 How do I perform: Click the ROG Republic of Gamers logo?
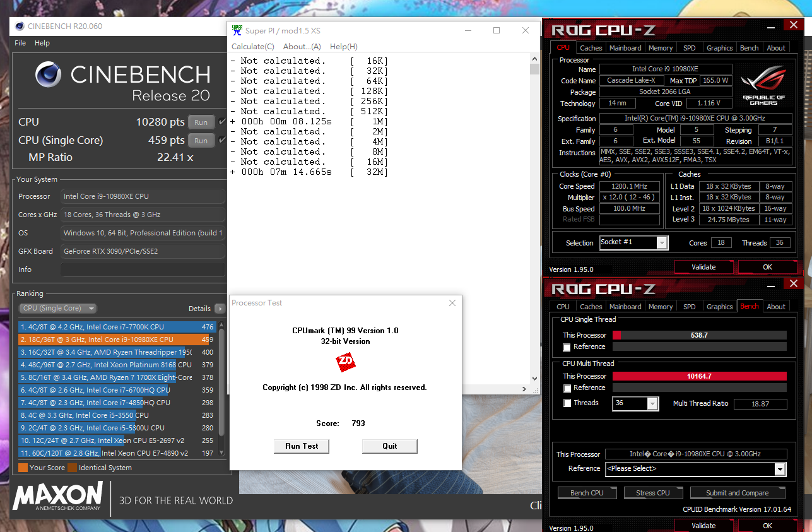tap(764, 85)
